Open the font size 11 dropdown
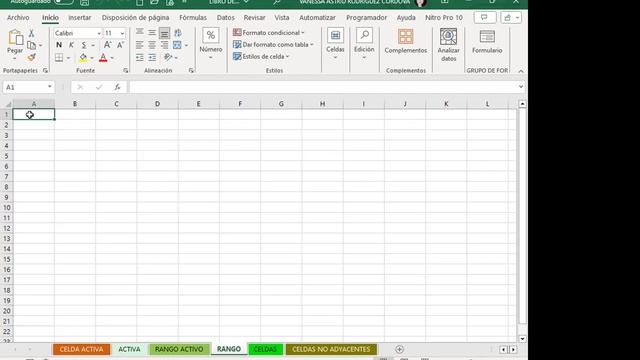Screen dimensions: 640x360 pyautogui.click(x=122, y=33)
